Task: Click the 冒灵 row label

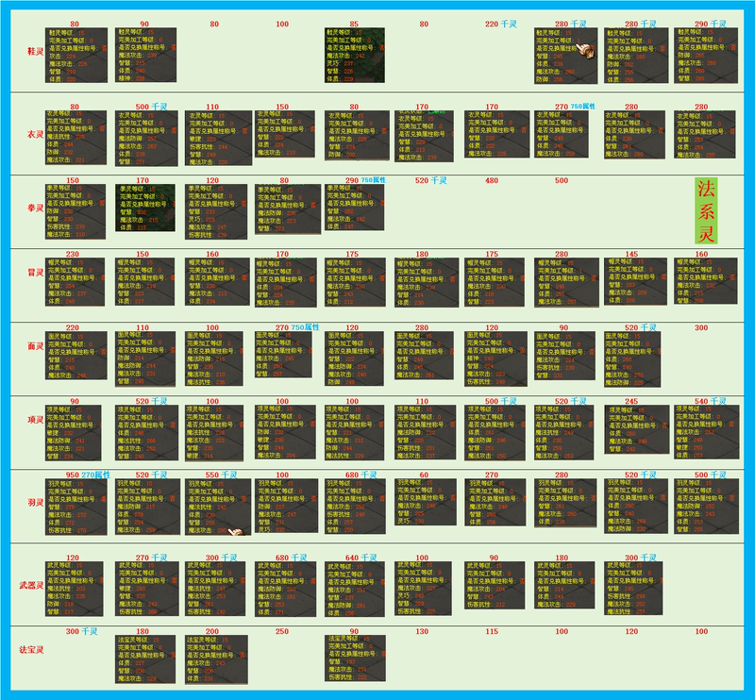Action: click(x=36, y=273)
